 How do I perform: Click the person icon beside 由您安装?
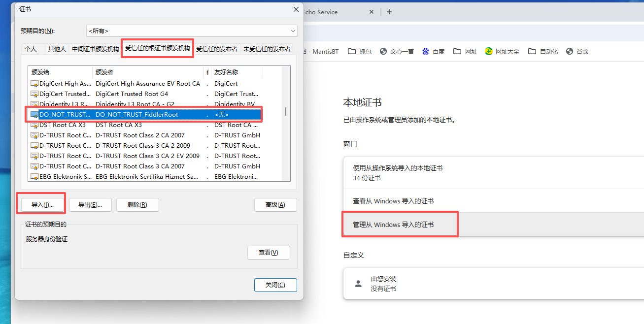(358, 284)
